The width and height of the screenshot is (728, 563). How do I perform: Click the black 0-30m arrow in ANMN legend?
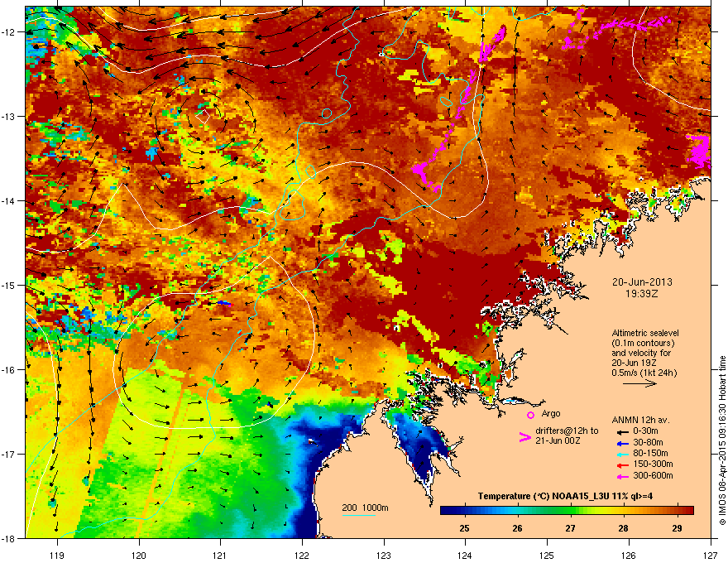tap(622, 431)
